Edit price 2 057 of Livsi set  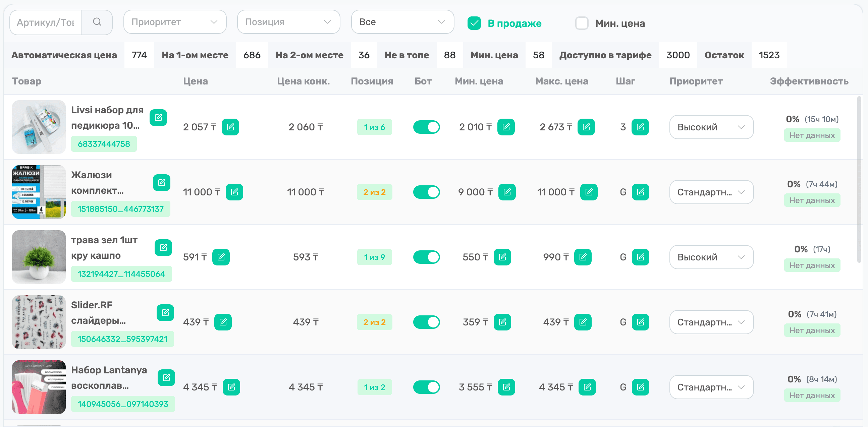(230, 127)
